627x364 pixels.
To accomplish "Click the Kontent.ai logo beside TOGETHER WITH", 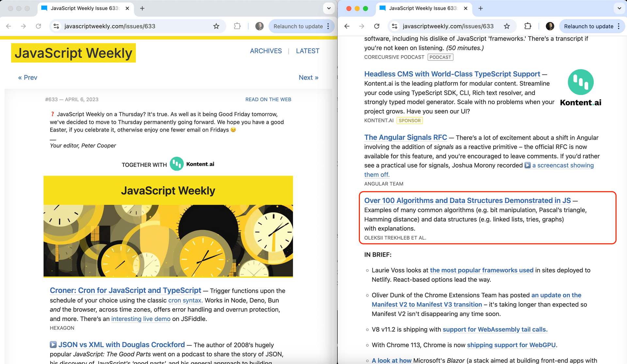I will pos(192,164).
